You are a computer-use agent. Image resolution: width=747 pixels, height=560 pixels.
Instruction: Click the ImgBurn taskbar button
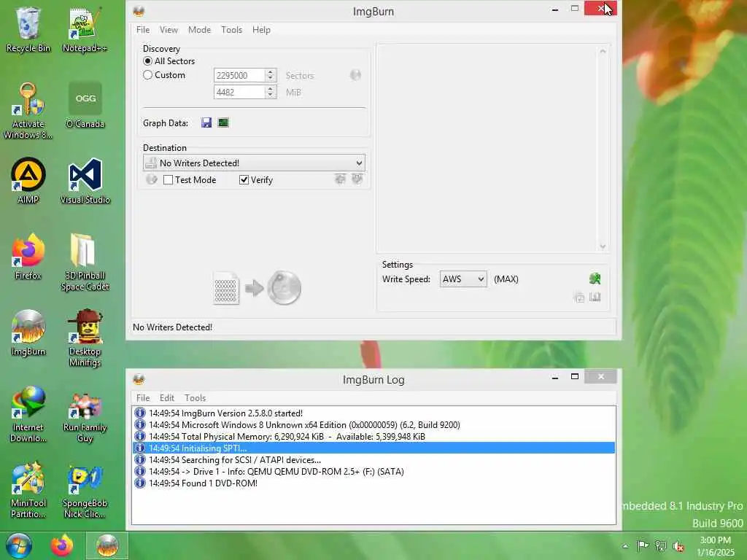click(107, 545)
